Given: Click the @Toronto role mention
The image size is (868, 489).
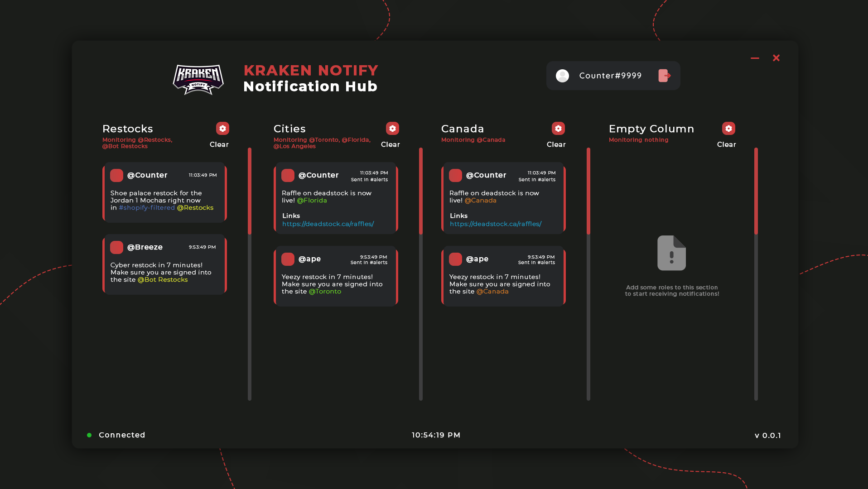Looking at the screenshot, I should tap(325, 292).
